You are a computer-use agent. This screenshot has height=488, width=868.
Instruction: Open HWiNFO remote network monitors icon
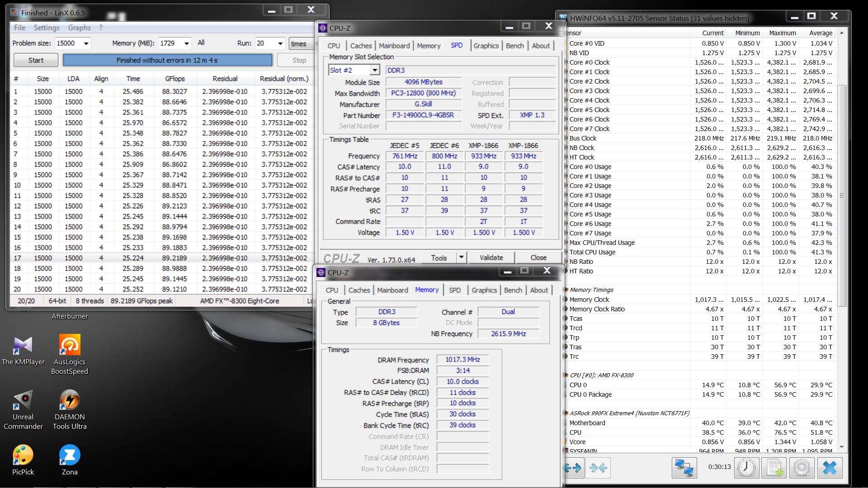pos(684,468)
